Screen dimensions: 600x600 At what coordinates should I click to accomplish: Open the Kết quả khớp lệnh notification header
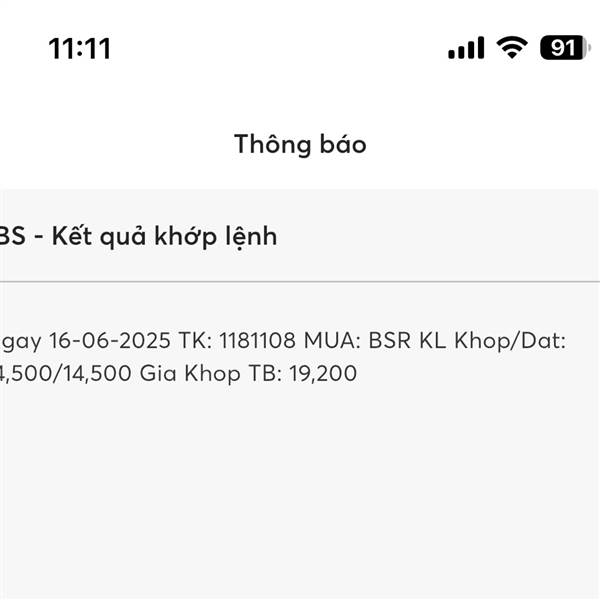300,235
